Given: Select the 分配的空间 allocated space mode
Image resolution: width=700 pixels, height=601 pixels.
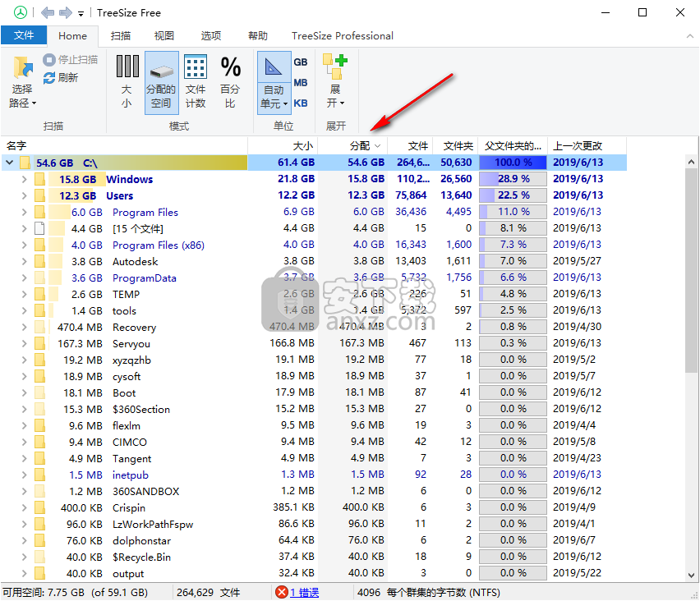Looking at the screenshot, I should (x=161, y=83).
